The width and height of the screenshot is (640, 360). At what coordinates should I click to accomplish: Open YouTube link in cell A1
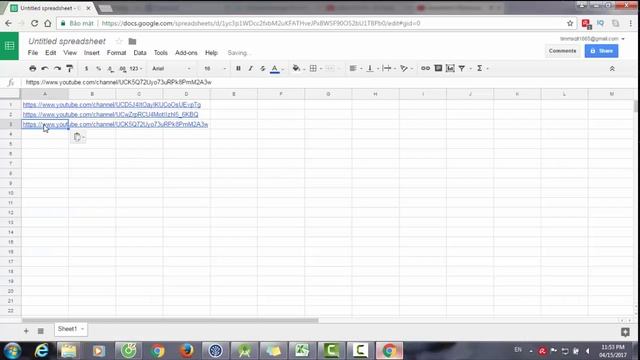point(111,105)
